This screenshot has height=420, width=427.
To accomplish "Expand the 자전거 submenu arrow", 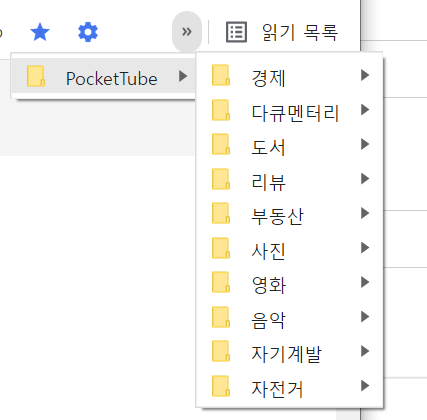I will (365, 386).
